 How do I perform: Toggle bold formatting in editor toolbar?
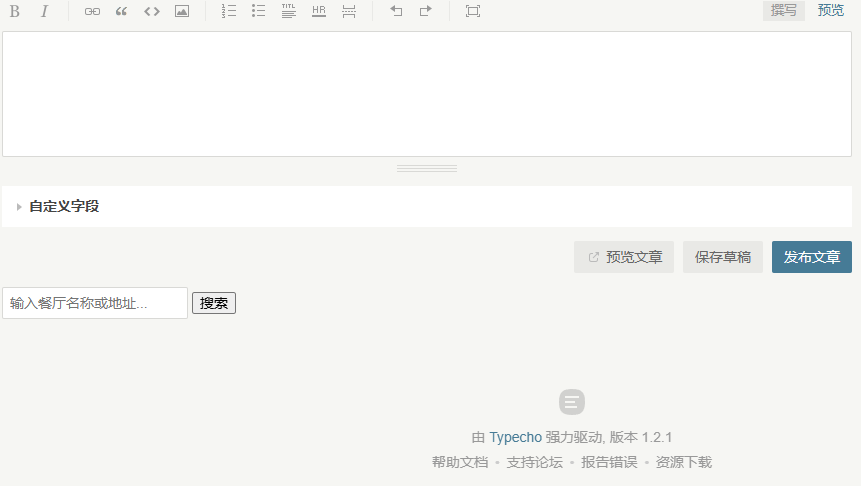pos(15,11)
